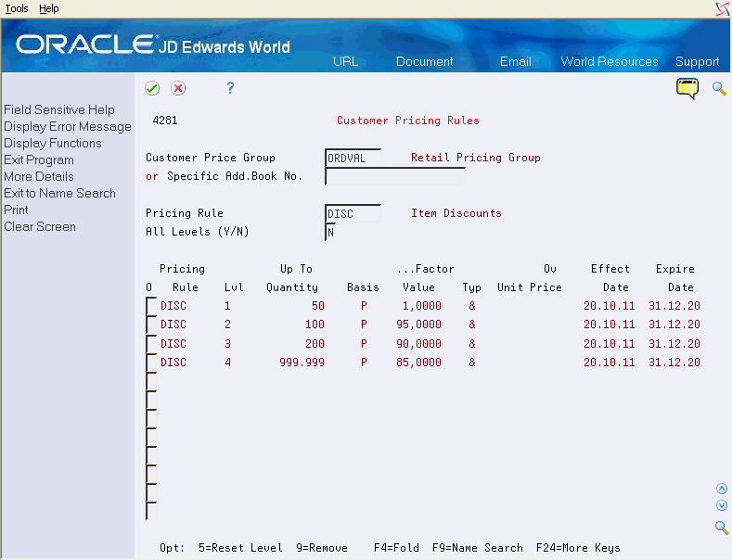This screenshot has width=732, height=560.
Task: Click the F24=More Keys text
Action: point(578,548)
